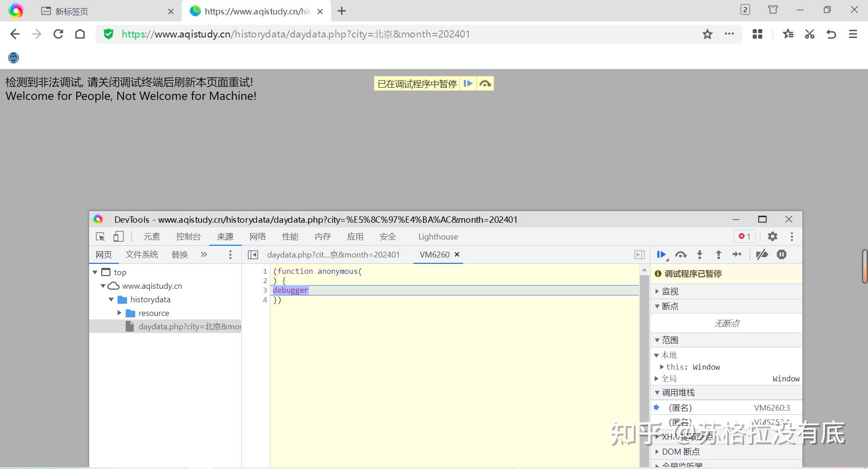
Task: Open the 控制台 panel
Action: [x=189, y=236]
